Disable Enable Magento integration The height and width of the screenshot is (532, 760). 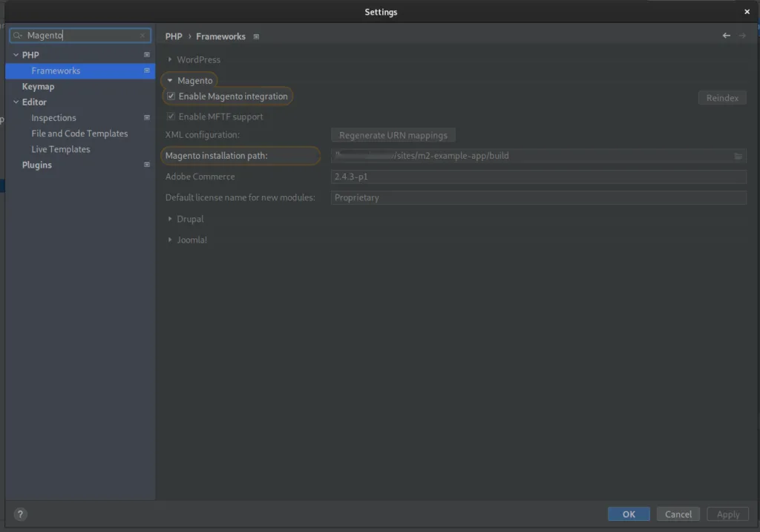[171, 96]
